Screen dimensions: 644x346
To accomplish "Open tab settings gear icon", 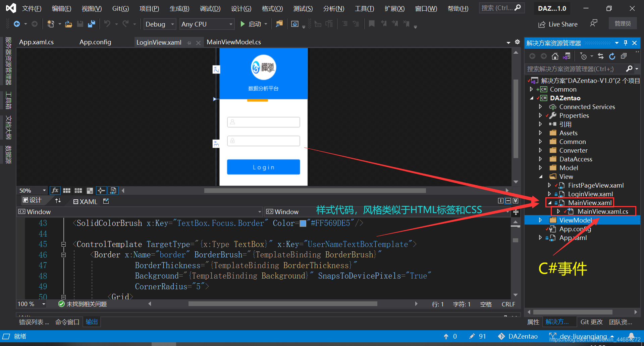I will 517,42.
